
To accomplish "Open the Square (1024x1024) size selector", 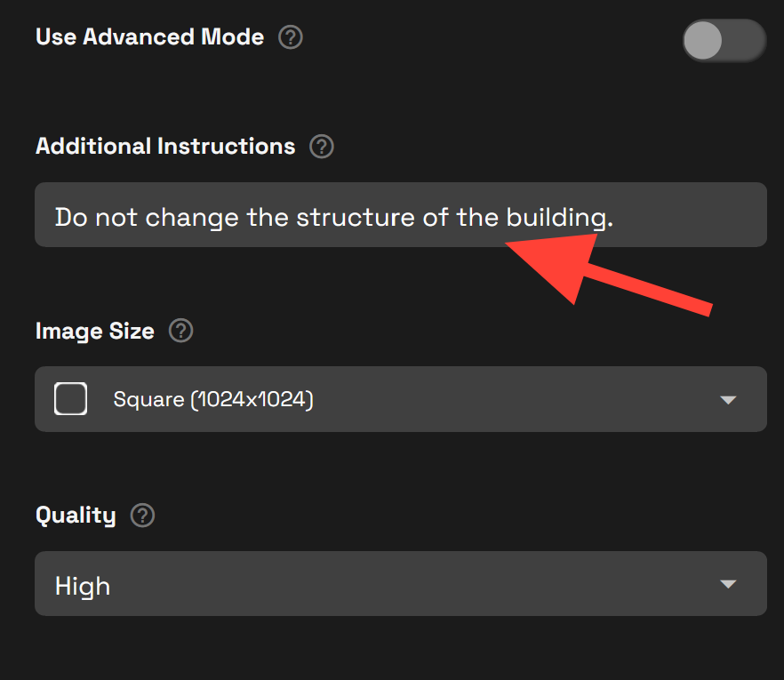I will [400, 399].
